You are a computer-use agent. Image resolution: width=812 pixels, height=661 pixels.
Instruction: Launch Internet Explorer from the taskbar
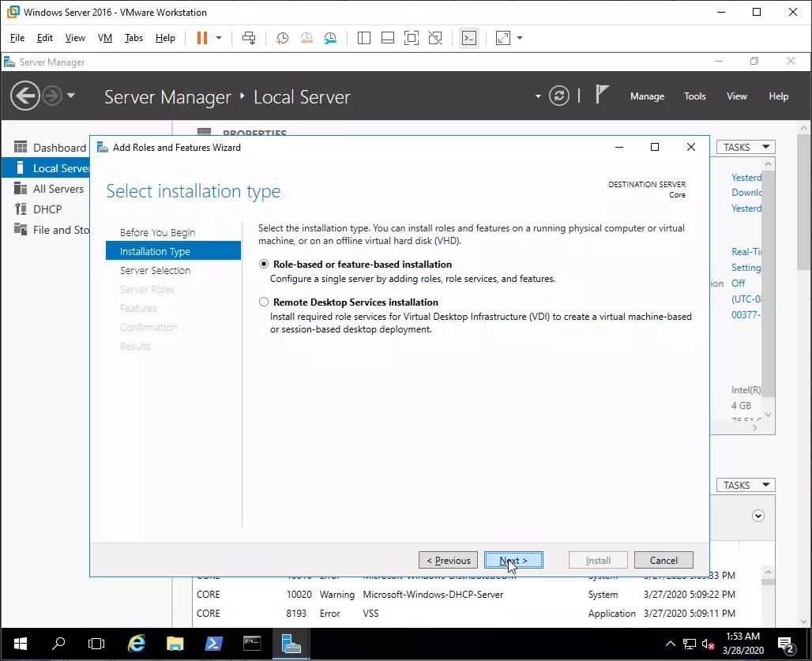137,644
